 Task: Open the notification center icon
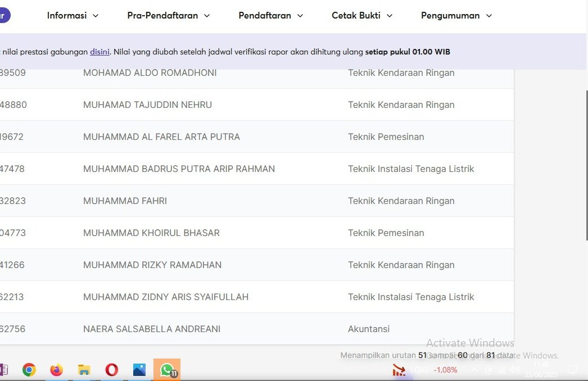[572, 370]
